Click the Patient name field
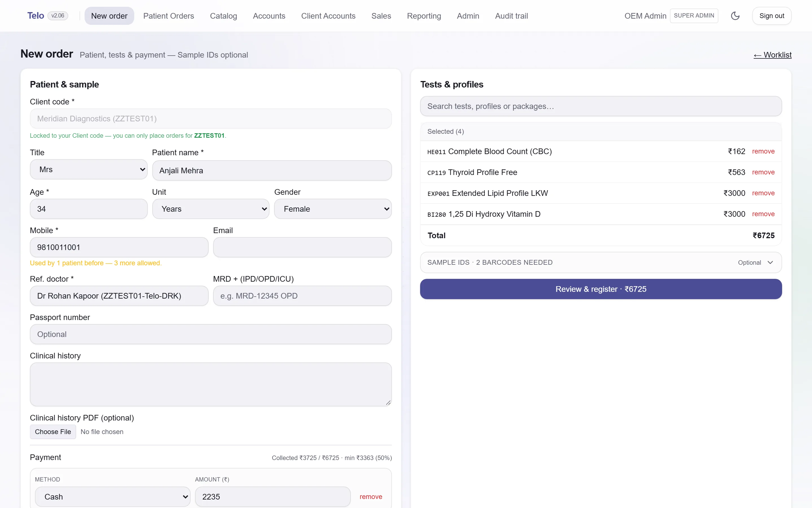The image size is (812, 508). click(x=272, y=170)
